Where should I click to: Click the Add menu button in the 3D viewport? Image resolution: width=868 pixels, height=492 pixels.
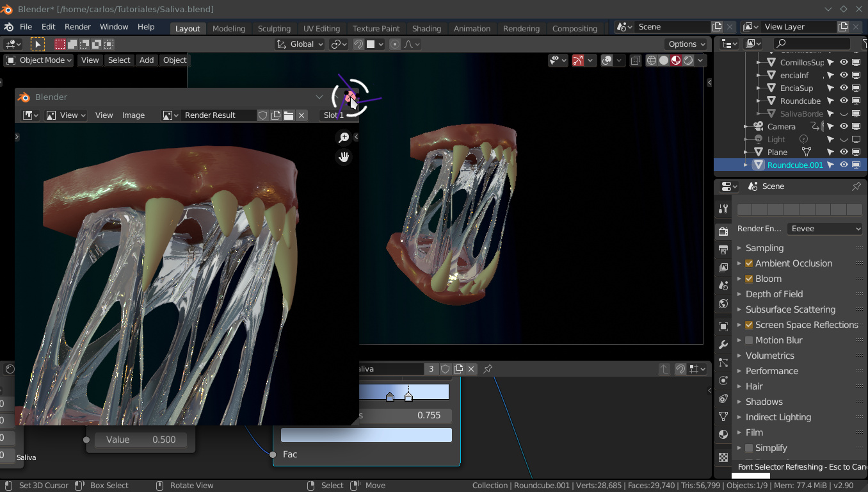[147, 60]
